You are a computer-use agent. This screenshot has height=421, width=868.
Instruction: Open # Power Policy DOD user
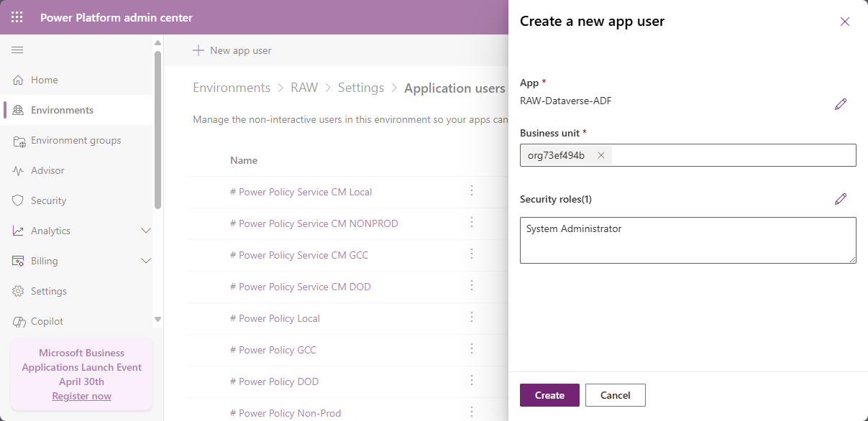[274, 381]
